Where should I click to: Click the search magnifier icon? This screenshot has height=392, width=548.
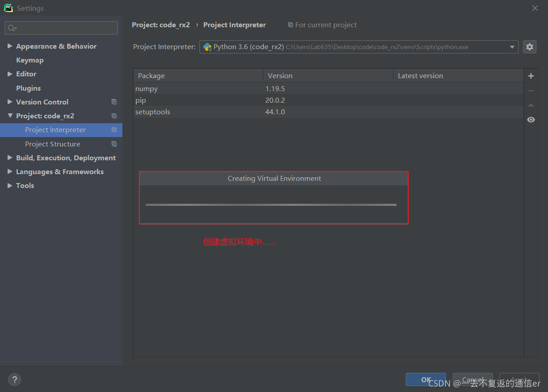12,28
